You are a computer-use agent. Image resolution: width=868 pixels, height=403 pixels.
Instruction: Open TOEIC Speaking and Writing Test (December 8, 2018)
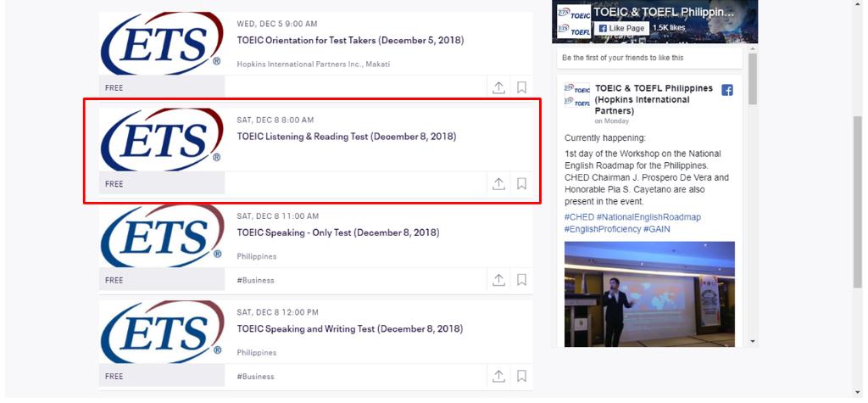[x=350, y=328]
